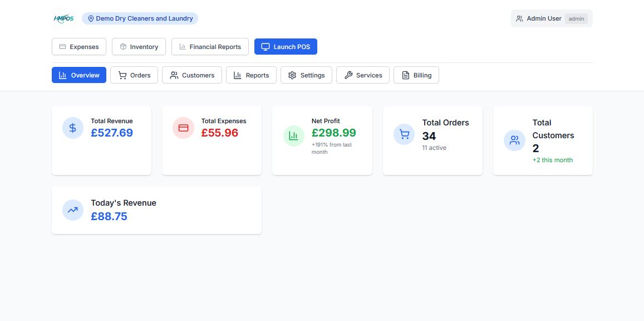
Task: Click the Total Orders label
Action: [x=446, y=123]
